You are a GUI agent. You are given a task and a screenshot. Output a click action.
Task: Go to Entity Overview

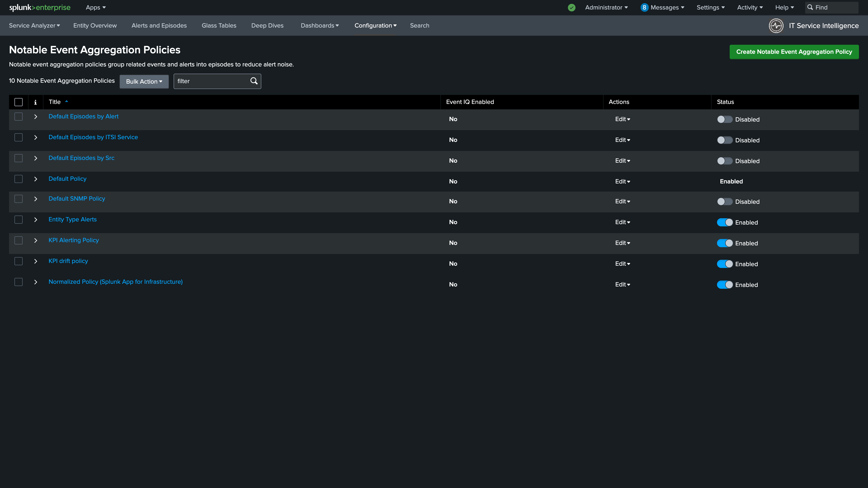[95, 26]
